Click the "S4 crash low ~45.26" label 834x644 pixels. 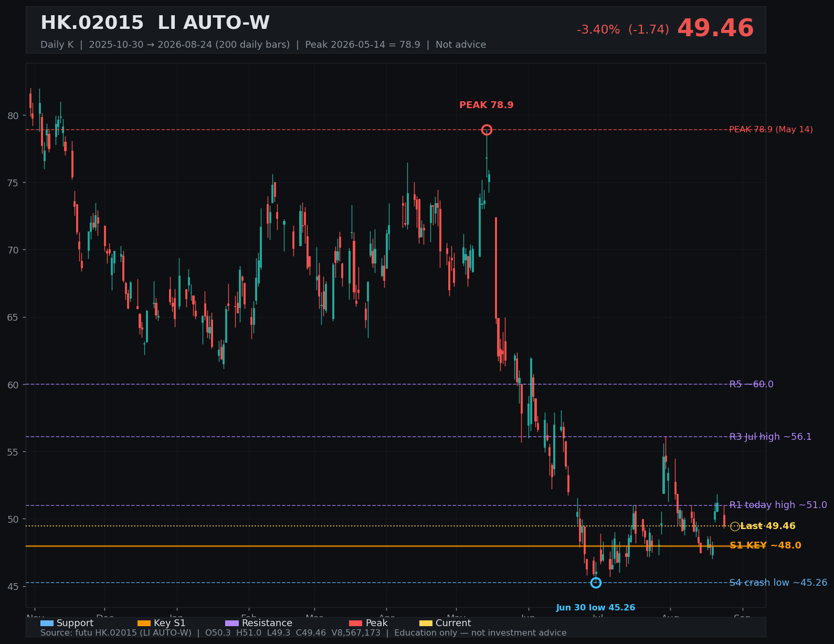(778, 583)
